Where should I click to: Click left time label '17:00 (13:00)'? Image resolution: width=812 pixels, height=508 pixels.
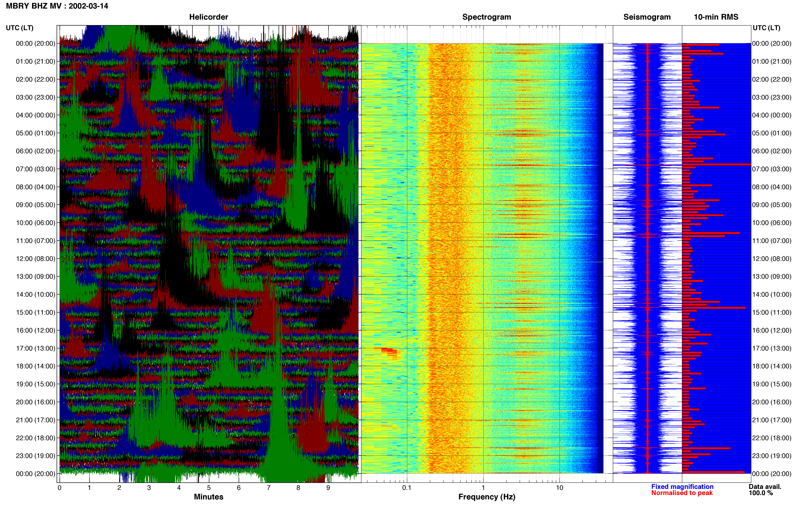click(x=36, y=348)
